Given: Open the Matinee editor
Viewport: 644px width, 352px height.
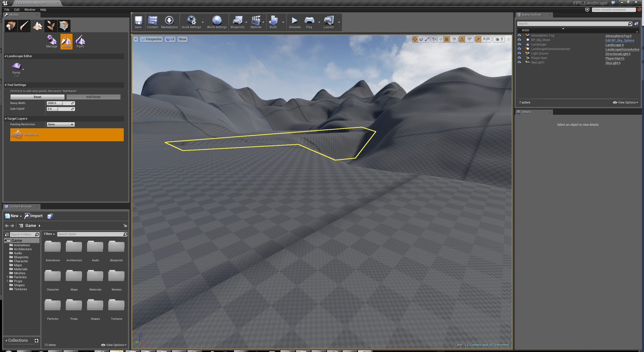Looking at the screenshot, I should click(256, 21).
